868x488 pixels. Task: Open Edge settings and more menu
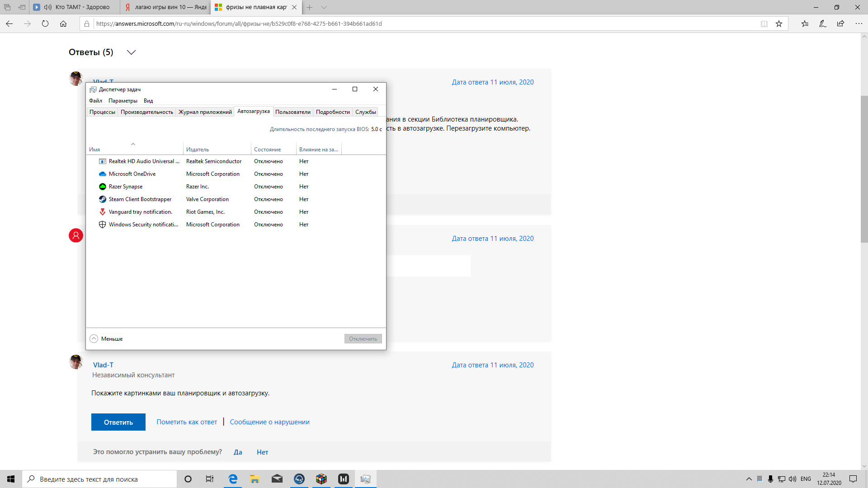coord(859,24)
